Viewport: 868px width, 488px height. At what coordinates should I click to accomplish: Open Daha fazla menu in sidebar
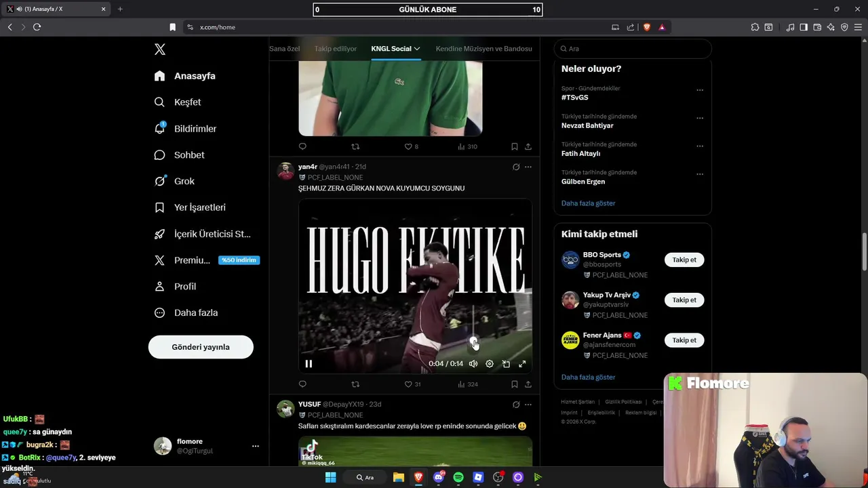[x=186, y=313]
